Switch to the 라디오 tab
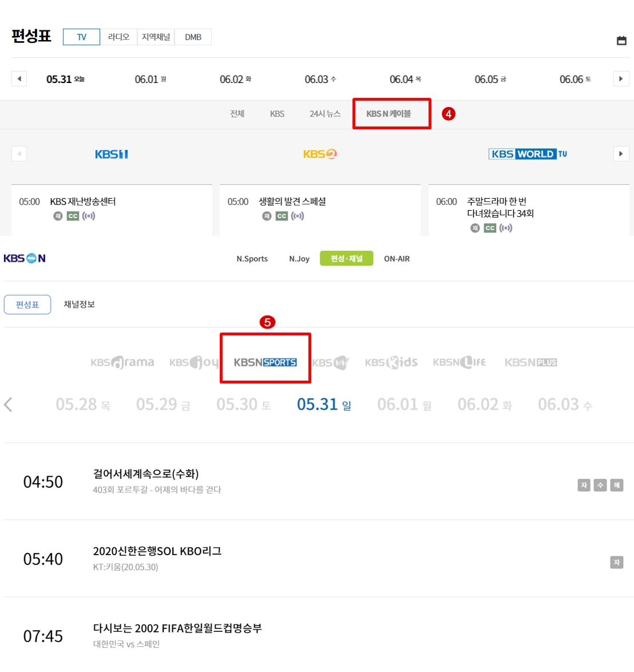Viewport: 634px width, 672px height. (118, 37)
